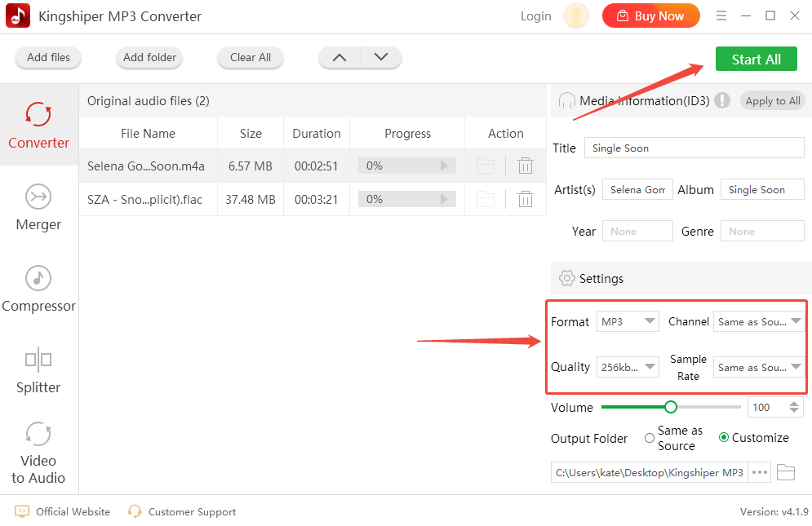The width and height of the screenshot is (812, 526).
Task: Decrease volume with stepper down arrow
Action: (794, 410)
